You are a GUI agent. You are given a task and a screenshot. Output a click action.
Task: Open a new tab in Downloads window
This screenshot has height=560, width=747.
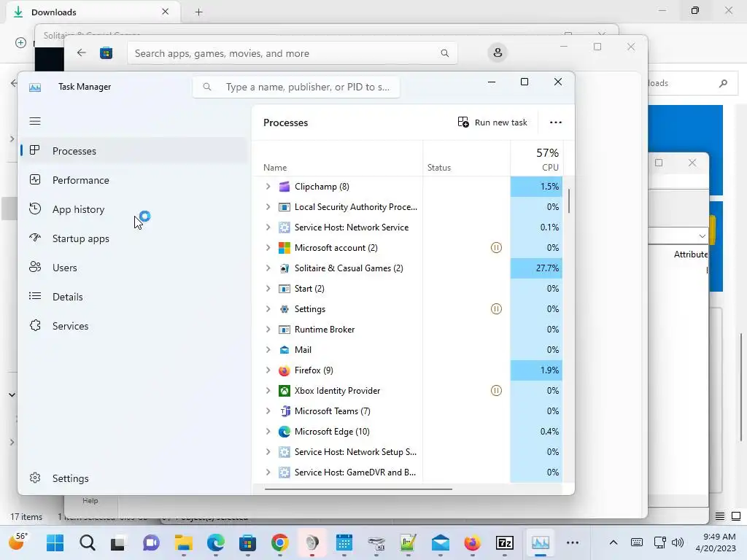point(198,12)
